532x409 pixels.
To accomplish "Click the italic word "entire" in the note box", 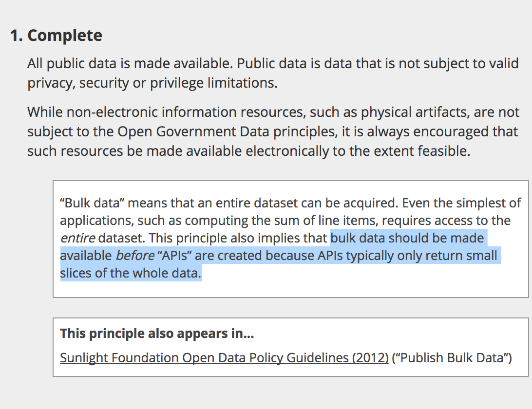I will click(77, 238).
